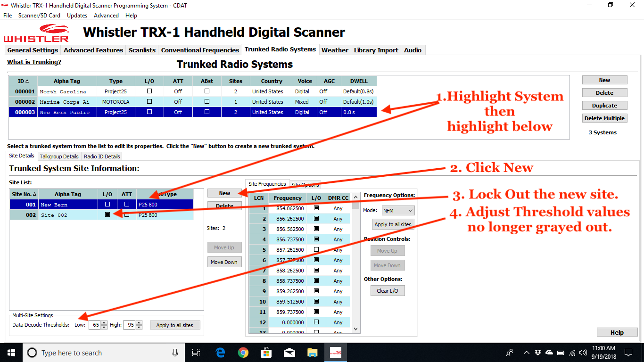The image size is (644, 362).
Task: Switch to the Conventional Frequencies tab
Action: coord(200,50)
